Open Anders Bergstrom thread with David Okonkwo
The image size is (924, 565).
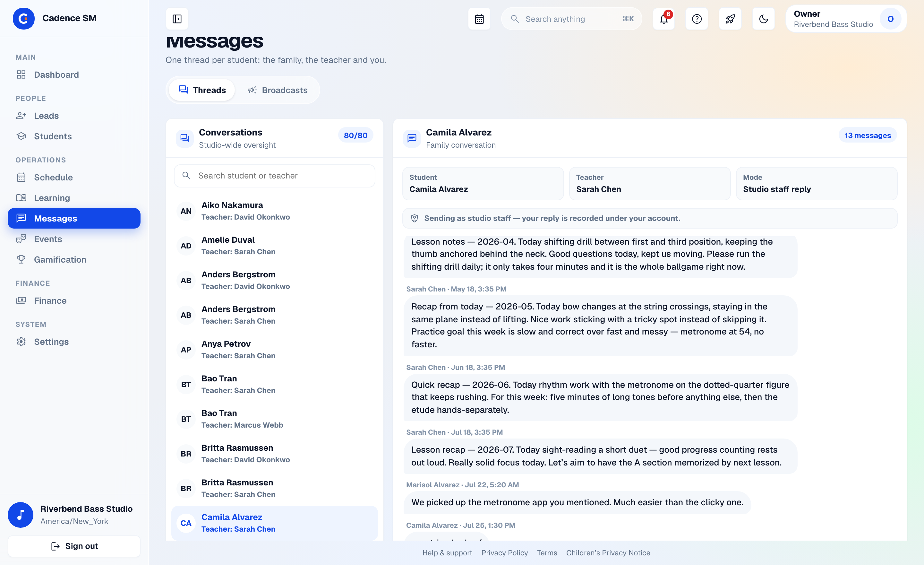(x=275, y=280)
